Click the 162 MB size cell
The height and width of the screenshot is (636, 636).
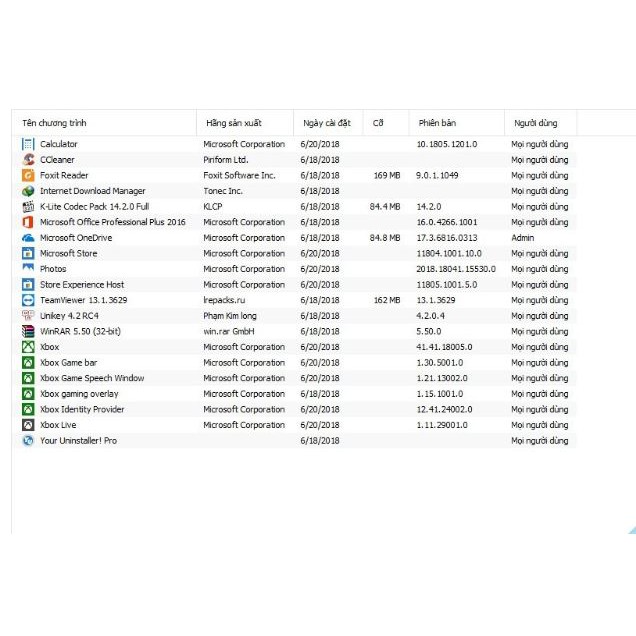pyautogui.click(x=387, y=300)
